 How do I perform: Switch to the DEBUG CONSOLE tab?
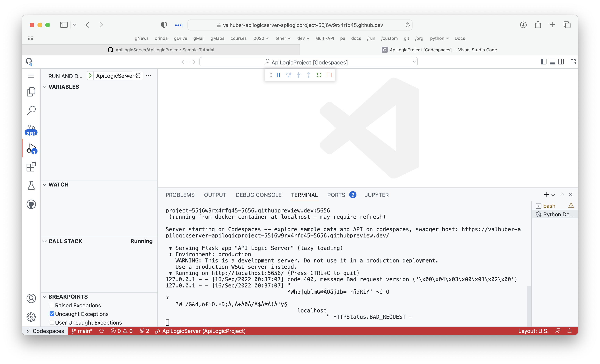point(258,195)
